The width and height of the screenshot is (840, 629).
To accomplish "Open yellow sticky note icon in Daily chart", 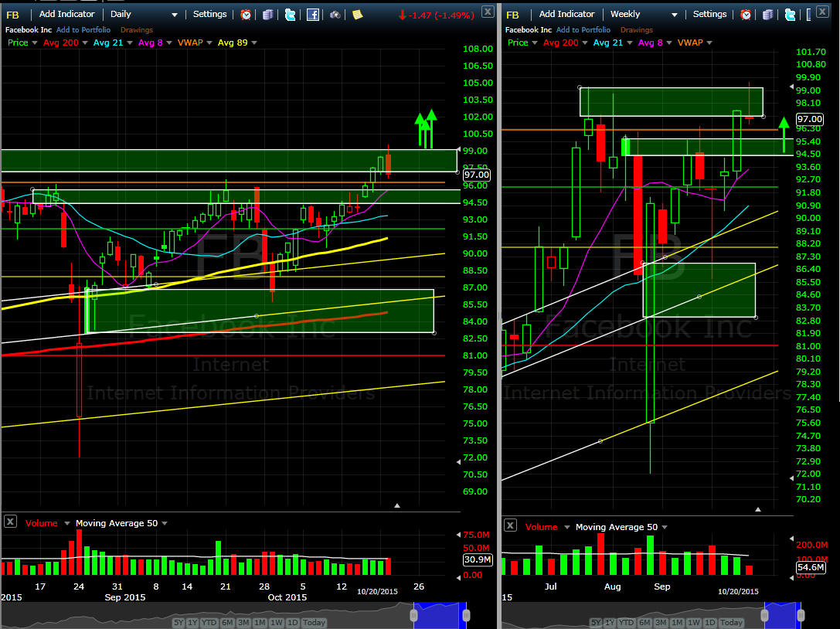I will pos(357,15).
